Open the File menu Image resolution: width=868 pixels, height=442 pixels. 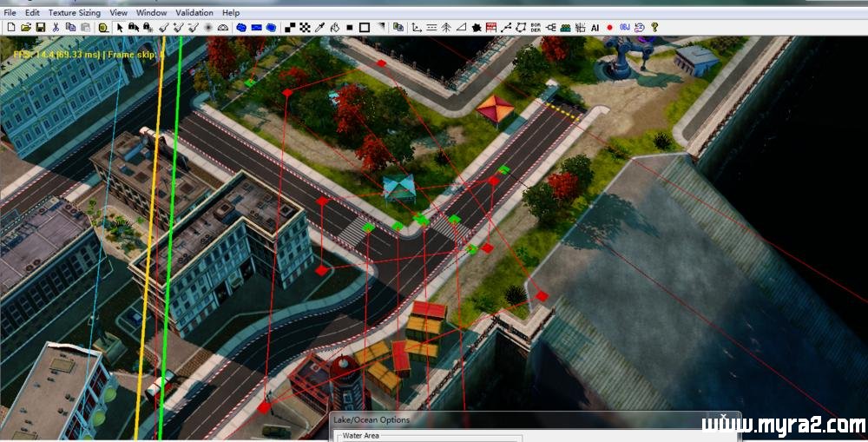click(10, 13)
